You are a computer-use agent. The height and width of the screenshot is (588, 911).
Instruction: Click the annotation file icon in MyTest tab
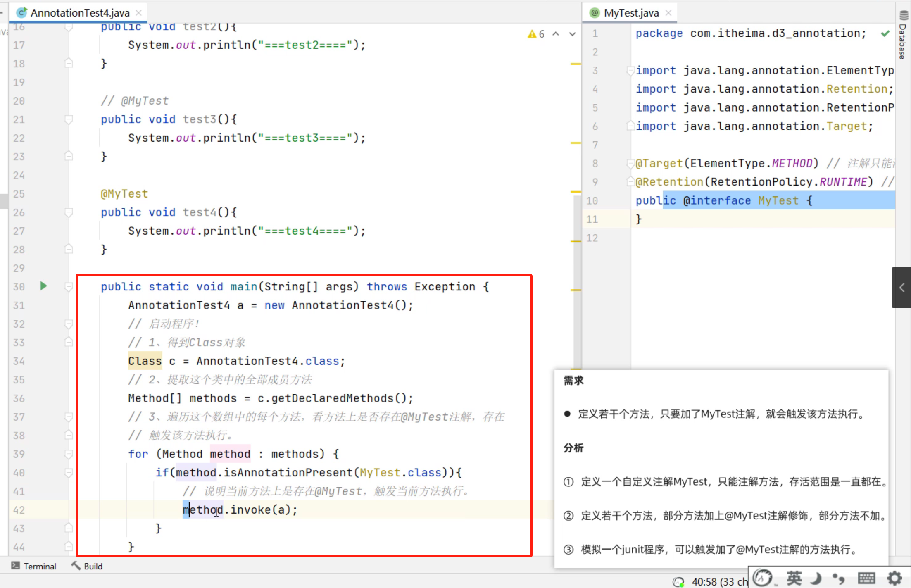(594, 13)
